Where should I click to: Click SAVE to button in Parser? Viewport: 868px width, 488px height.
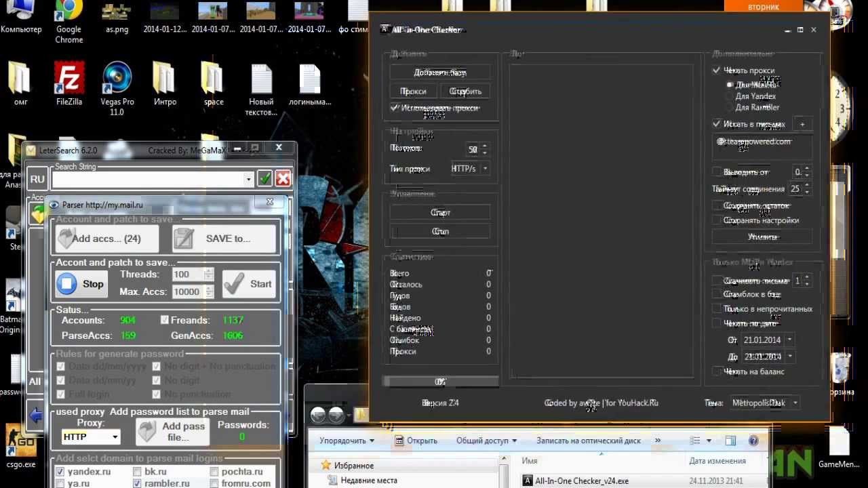[x=224, y=239]
